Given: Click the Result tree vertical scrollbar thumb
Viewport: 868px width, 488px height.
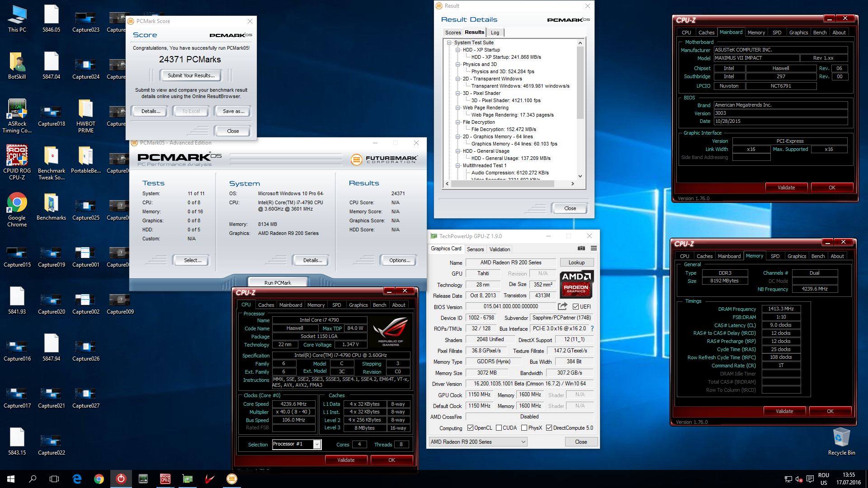Looking at the screenshot, I should point(580,84).
